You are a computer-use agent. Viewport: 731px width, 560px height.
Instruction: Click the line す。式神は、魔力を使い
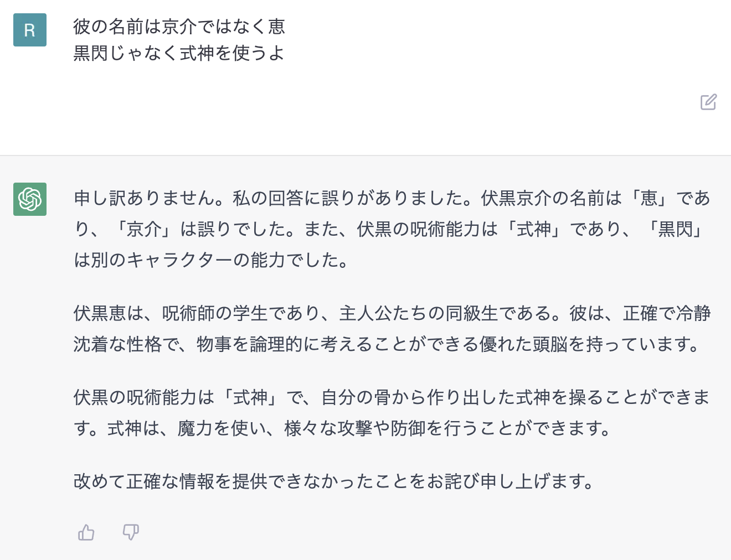(x=343, y=428)
